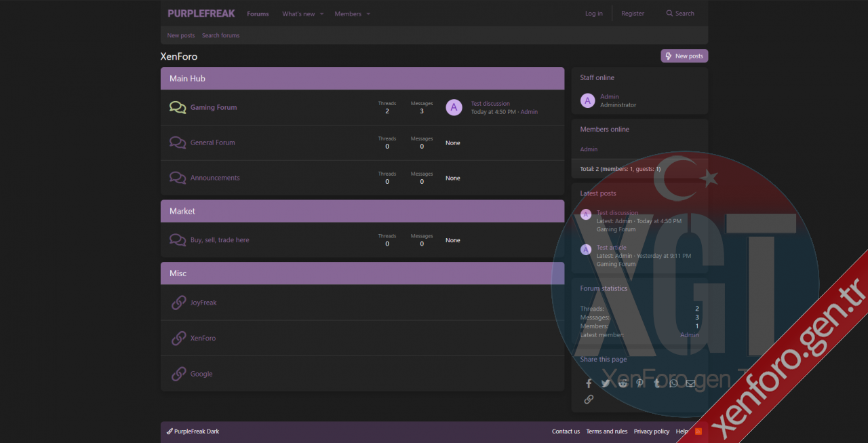The image size is (868, 443).
Task: Click the Gaming Forum speech-bubble icon
Action: tap(178, 107)
